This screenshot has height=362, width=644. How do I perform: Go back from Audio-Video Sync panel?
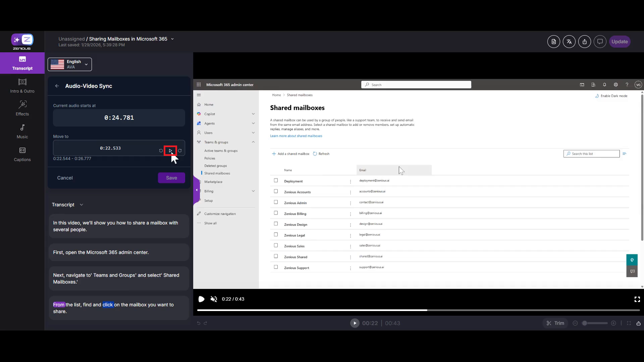(57, 86)
